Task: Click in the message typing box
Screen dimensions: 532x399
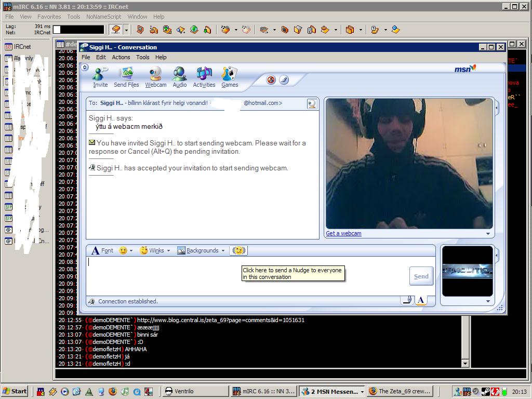Action: (x=247, y=276)
